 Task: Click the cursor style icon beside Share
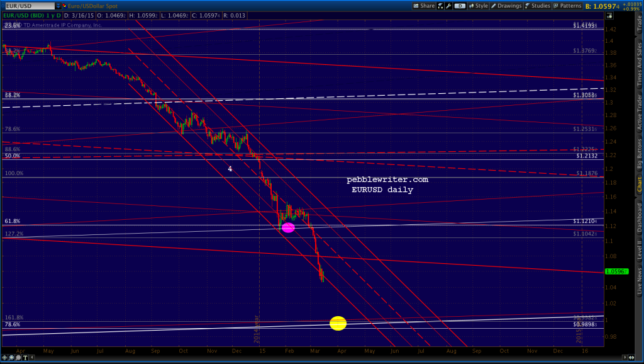tap(440, 5)
